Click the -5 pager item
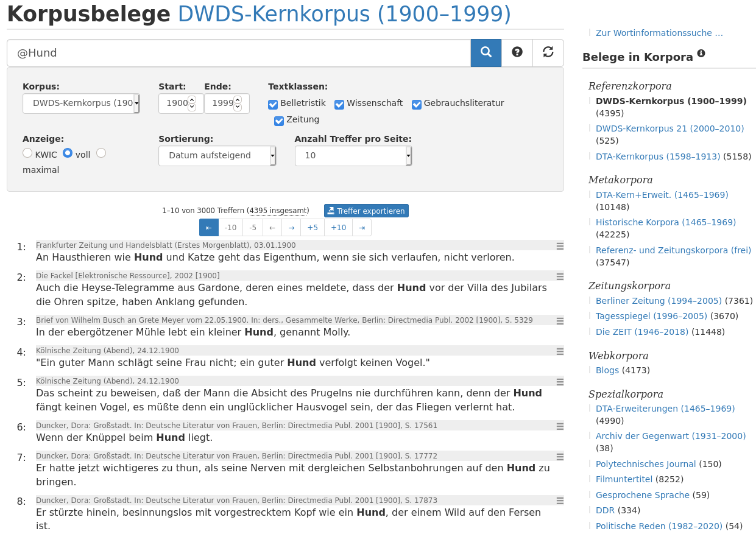 253,228
